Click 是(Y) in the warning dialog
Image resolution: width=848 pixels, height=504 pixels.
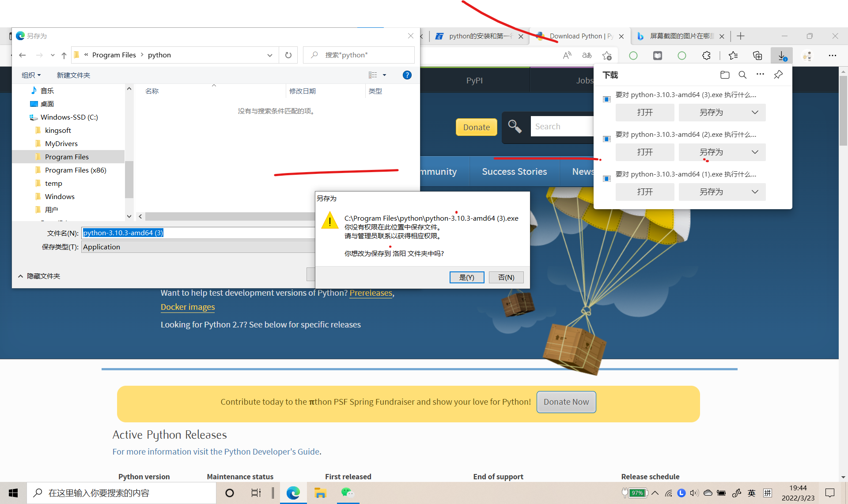(x=467, y=277)
